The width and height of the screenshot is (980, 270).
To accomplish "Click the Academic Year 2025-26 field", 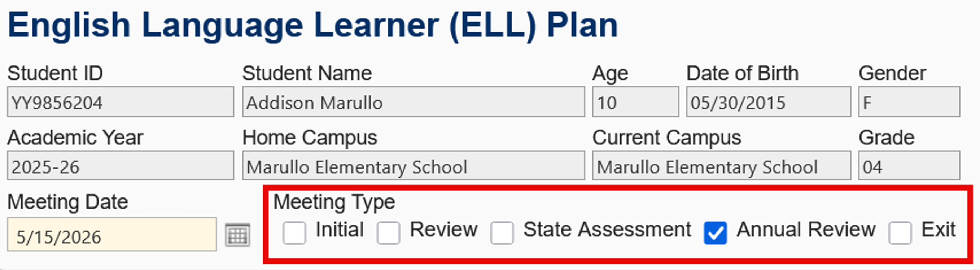I will tap(121, 166).
